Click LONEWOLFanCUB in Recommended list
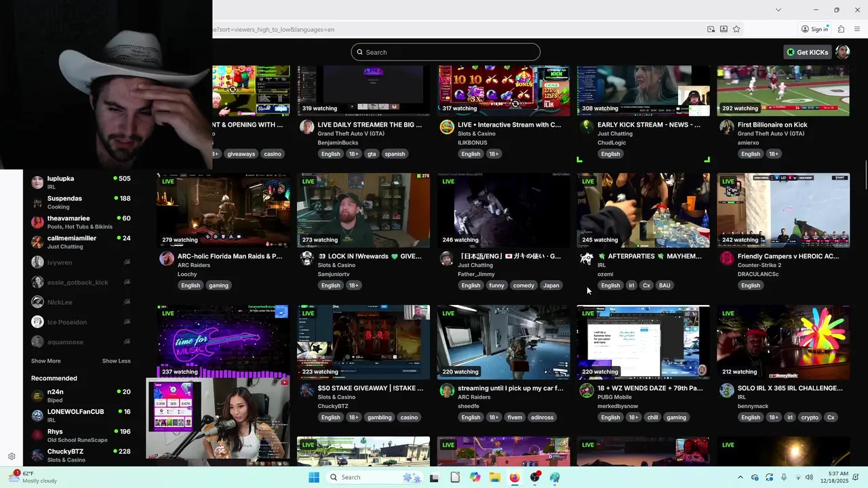The image size is (868, 488). pos(81,415)
